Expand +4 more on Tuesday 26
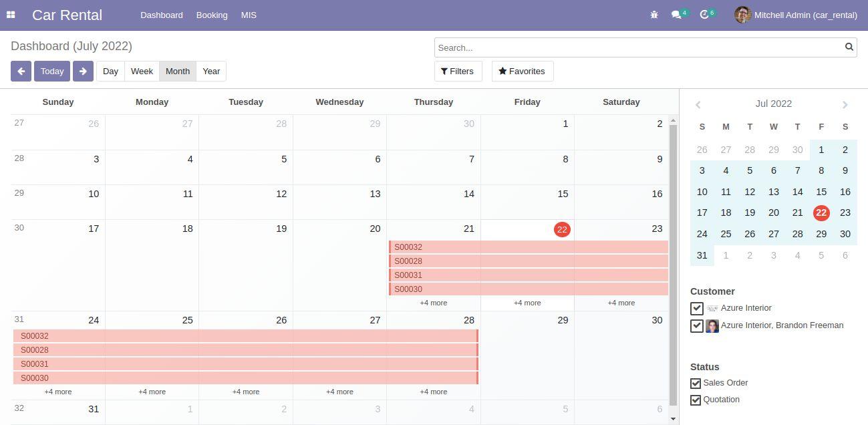 (246, 392)
